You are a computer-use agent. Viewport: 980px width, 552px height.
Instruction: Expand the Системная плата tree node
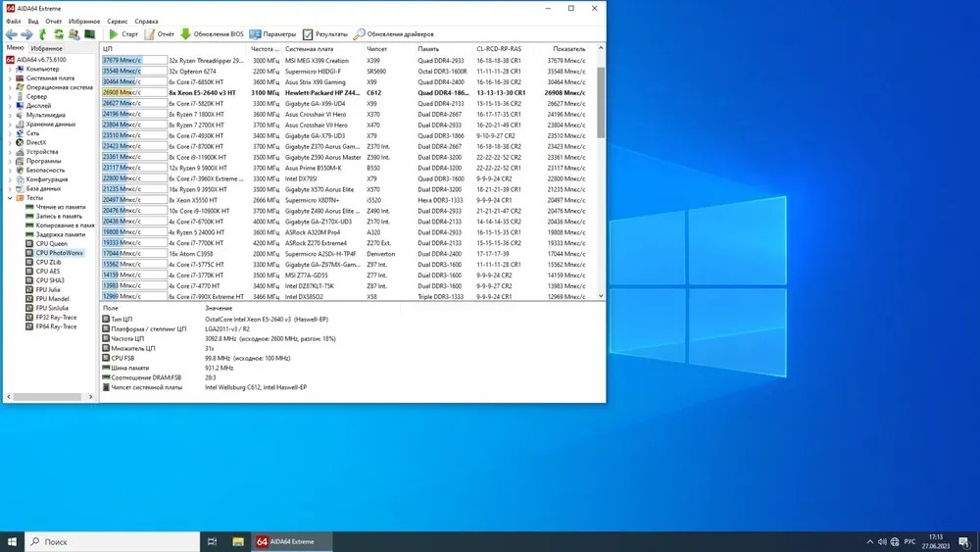coord(11,78)
